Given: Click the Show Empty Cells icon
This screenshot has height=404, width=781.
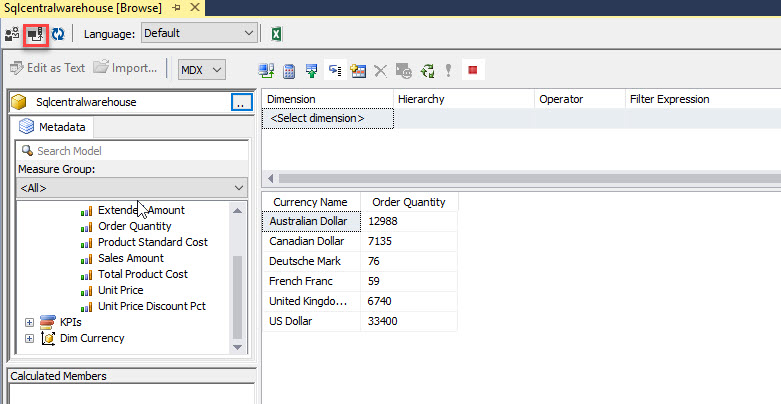Looking at the screenshot, I should [x=312, y=70].
